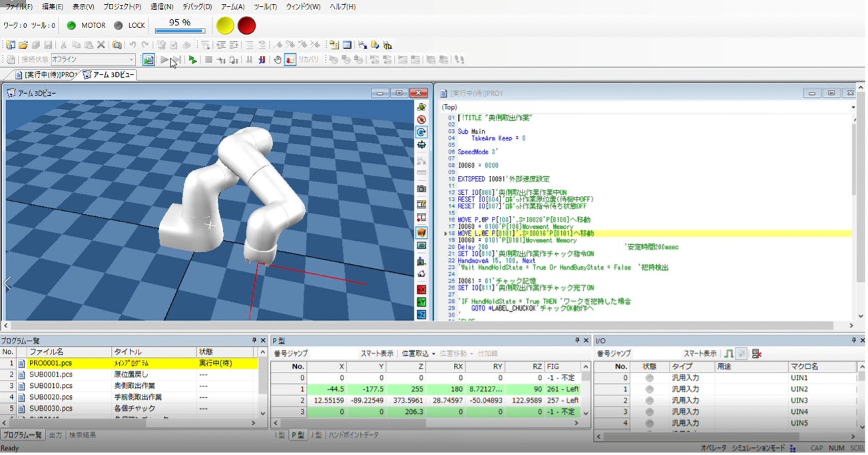Viewport: 868px width, 455px height.
Task: Toggle the MOTOR green indicator
Action: tap(71, 26)
